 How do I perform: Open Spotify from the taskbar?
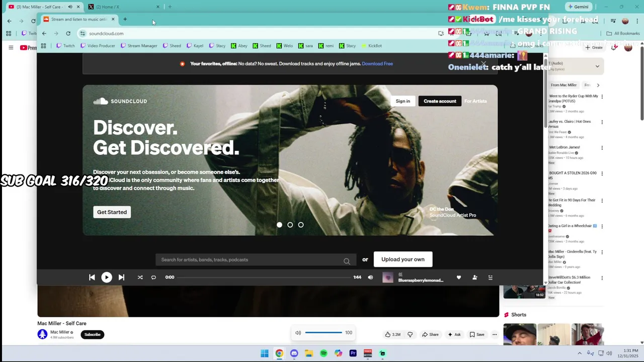324,353
